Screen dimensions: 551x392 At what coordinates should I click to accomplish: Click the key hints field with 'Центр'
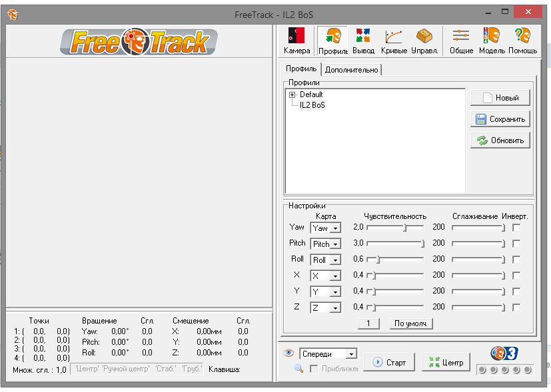[137, 369]
